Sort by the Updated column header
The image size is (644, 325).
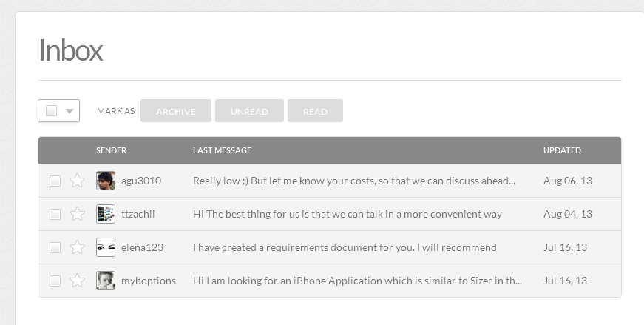point(562,150)
